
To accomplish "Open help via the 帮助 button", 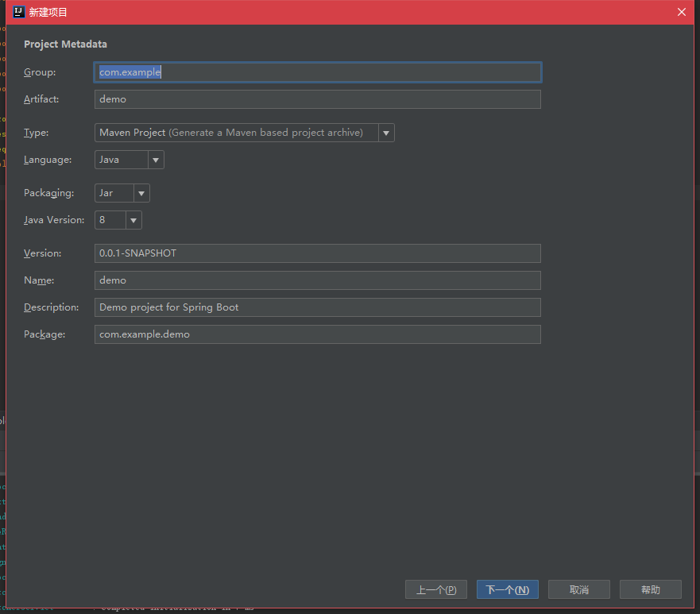I will [651, 589].
